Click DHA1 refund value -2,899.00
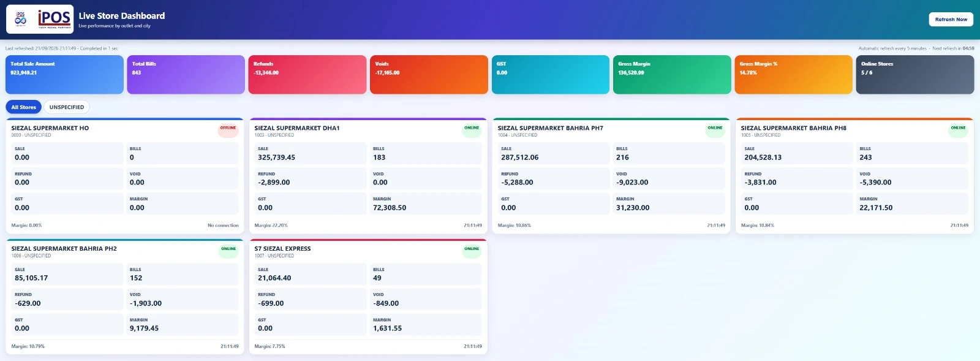 click(274, 183)
